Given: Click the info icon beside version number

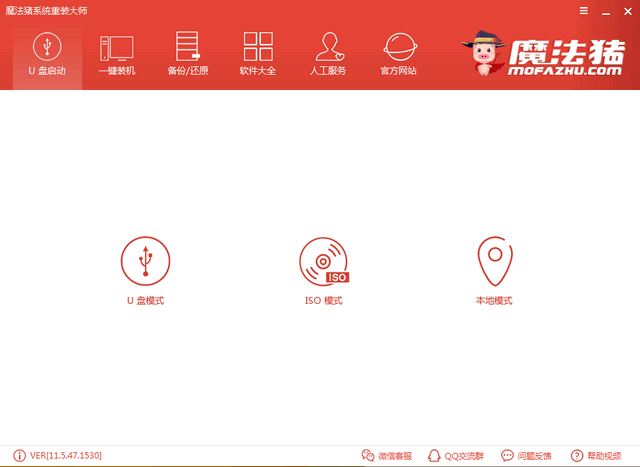Looking at the screenshot, I should [x=19, y=456].
